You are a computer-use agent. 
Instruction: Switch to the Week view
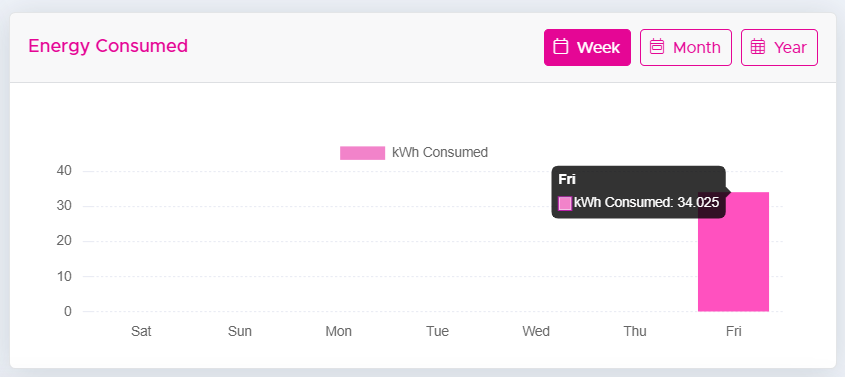587,47
